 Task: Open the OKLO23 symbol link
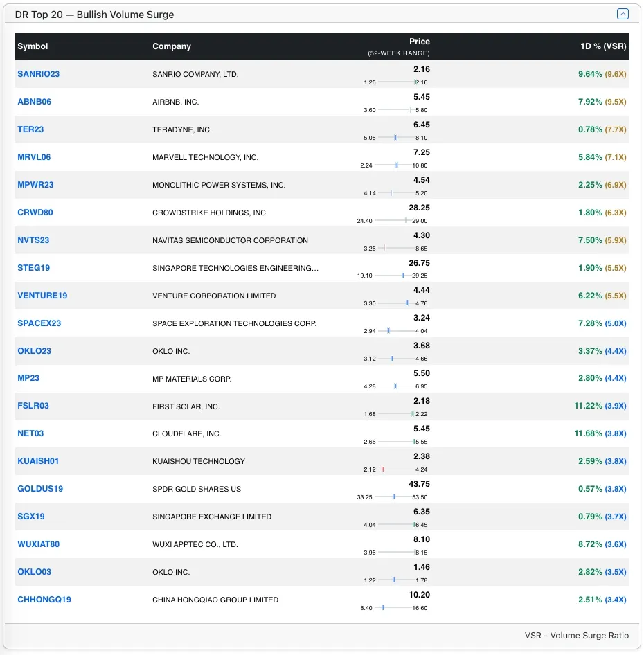(34, 351)
